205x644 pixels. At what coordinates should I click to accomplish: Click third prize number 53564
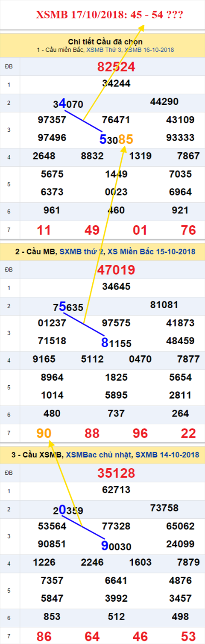point(52,526)
